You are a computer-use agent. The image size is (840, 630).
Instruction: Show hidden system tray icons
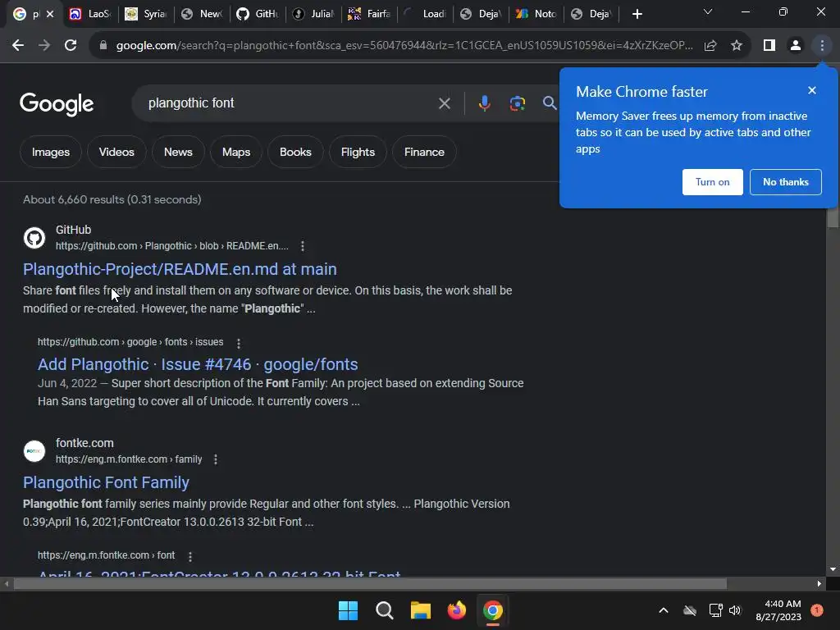(x=663, y=610)
